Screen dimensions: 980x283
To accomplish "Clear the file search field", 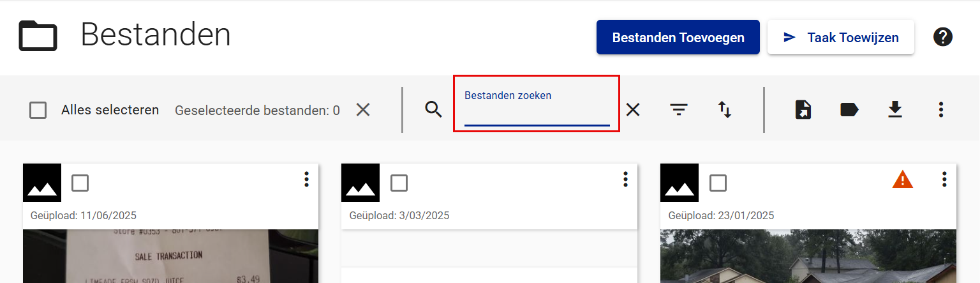I will point(632,110).
